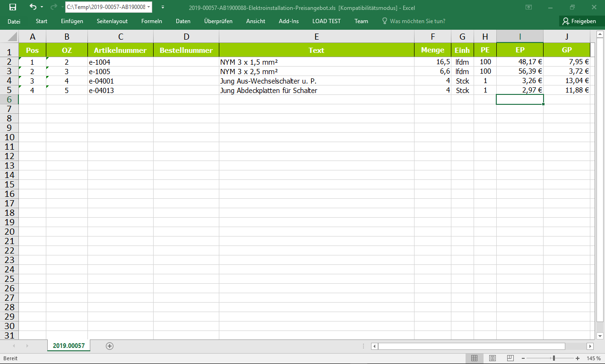Expand Customize Quick Access Toolbar dropdown

tap(163, 7)
